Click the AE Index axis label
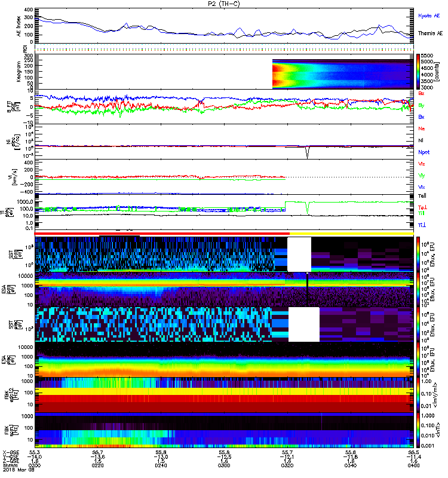 click(x=19, y=26)
